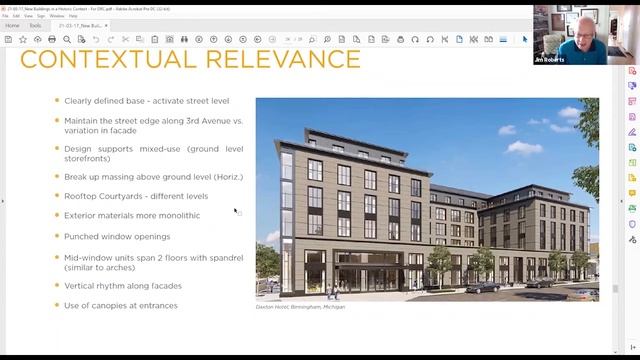Click 'Mid-window units span 2 floors' bullet

pyautogui.click(x=153, y=262)
